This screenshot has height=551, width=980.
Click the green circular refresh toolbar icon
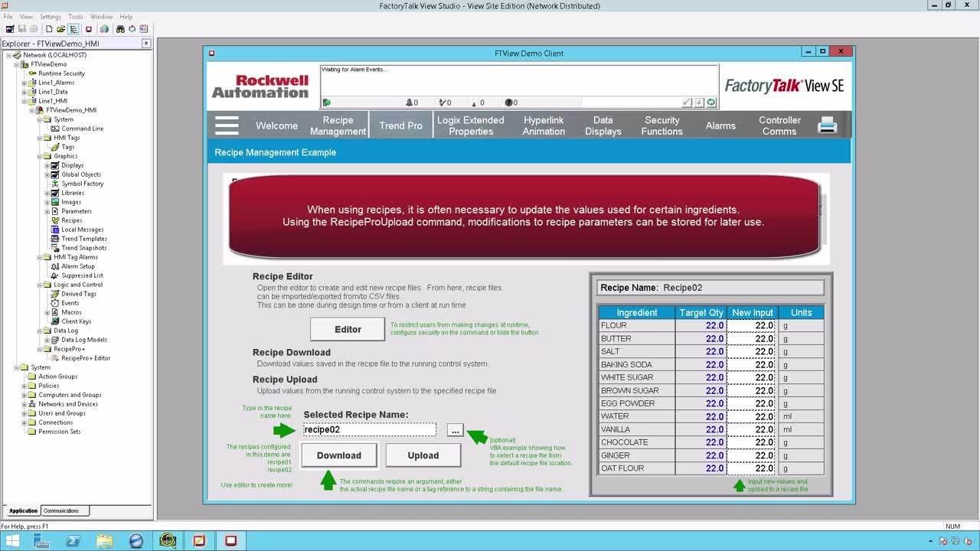132,29
